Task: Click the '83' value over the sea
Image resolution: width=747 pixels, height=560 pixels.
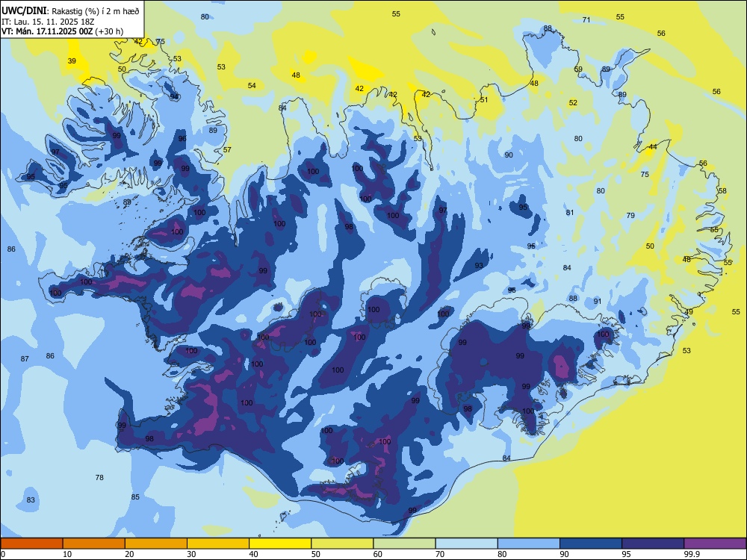Action: 31,500
